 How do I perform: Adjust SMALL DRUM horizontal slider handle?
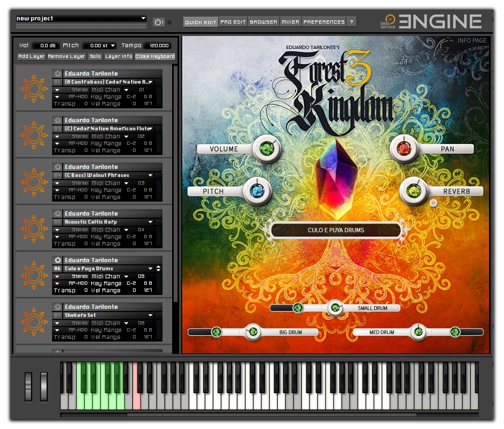(298, 308)
